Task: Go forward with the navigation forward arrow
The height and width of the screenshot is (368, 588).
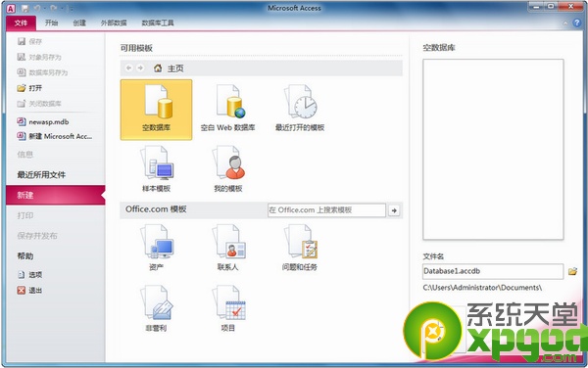Action: coord(140,69)
